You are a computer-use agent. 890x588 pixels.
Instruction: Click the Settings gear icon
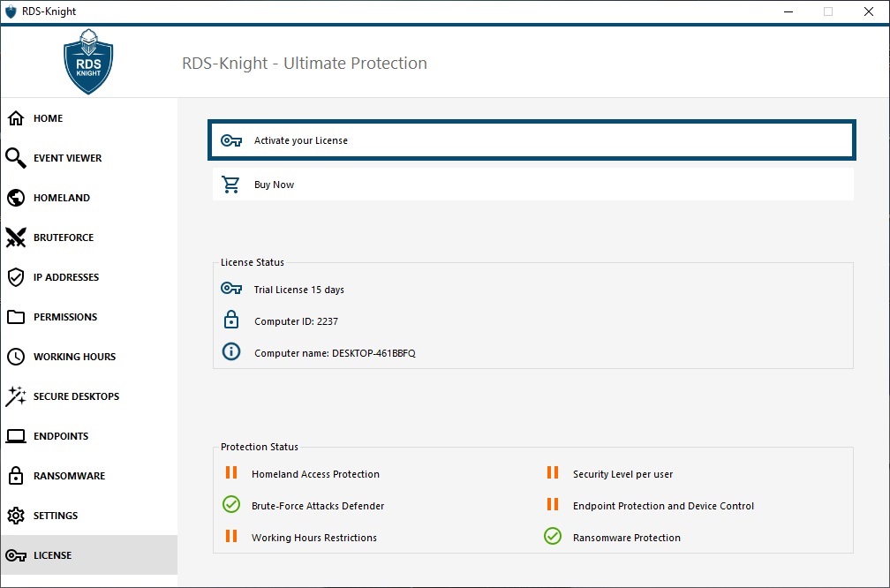click(x=16, y=516)
